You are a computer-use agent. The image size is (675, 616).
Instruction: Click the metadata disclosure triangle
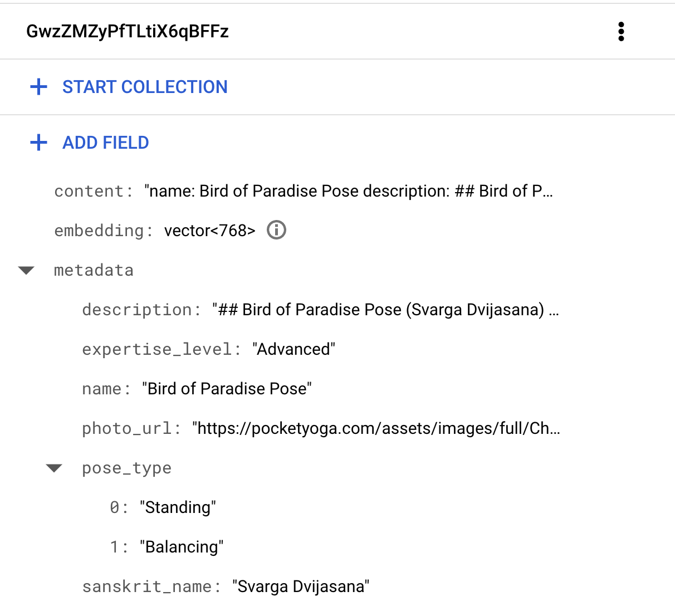(x=26, y=270)
